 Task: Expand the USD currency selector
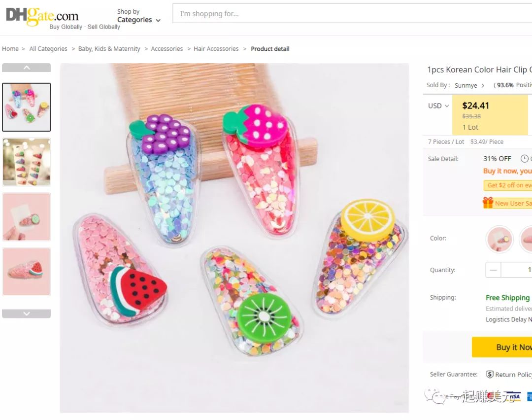pyautogui.click(x=438, y=106)
